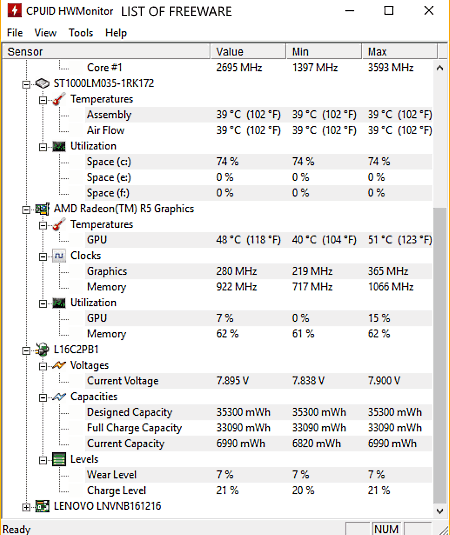Click the AMD Radeon R5 graphics card icon

(43, 208)
